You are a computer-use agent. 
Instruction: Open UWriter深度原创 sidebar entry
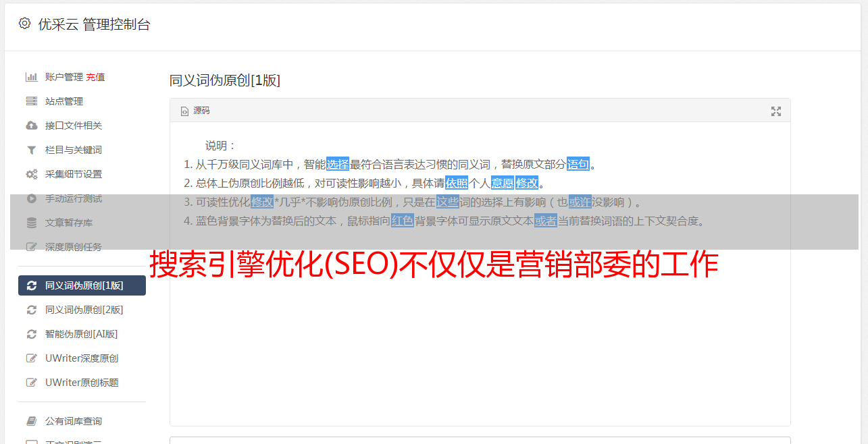point(82,358)
